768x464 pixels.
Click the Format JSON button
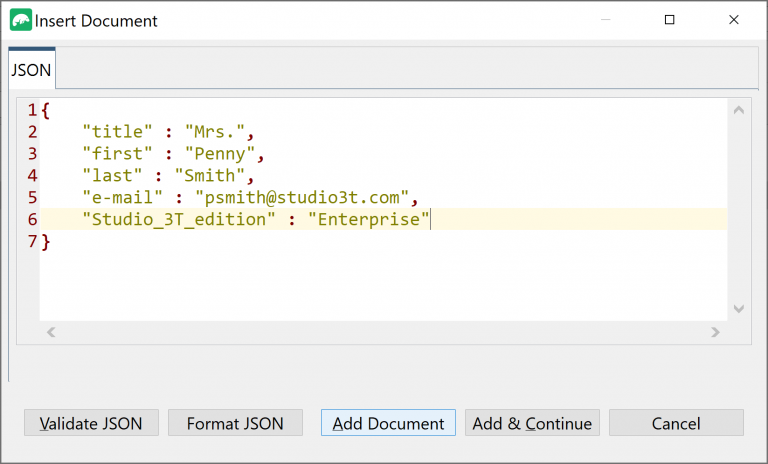click(235, 423)
